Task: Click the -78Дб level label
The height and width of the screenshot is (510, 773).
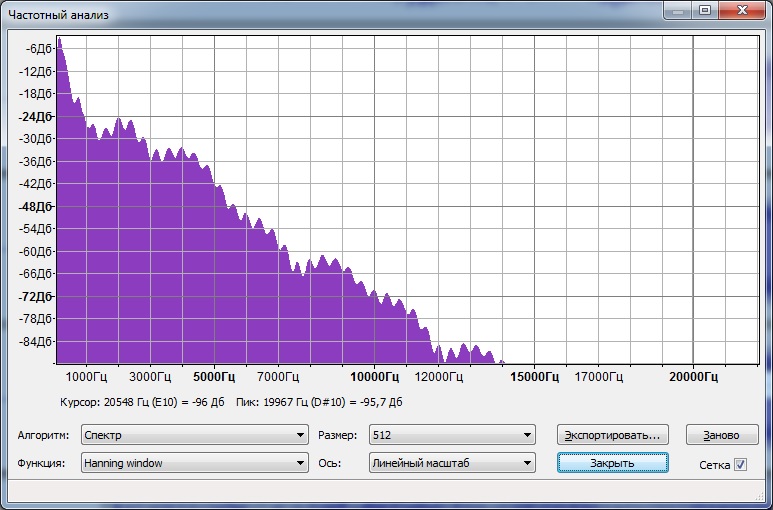Action: pyautogui.click(x=35, y=319)
